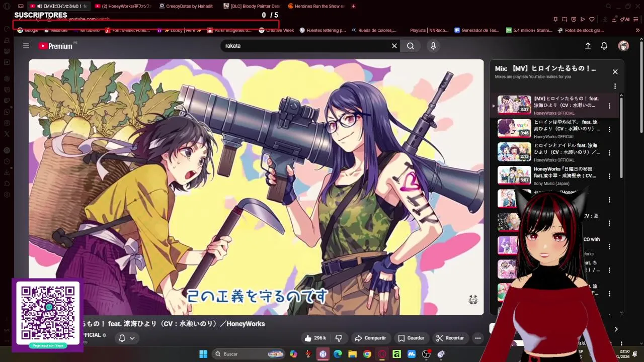
Task: Expand hidden bookmarks chevron
Action: pyautogui.click(x=637, y=30)
